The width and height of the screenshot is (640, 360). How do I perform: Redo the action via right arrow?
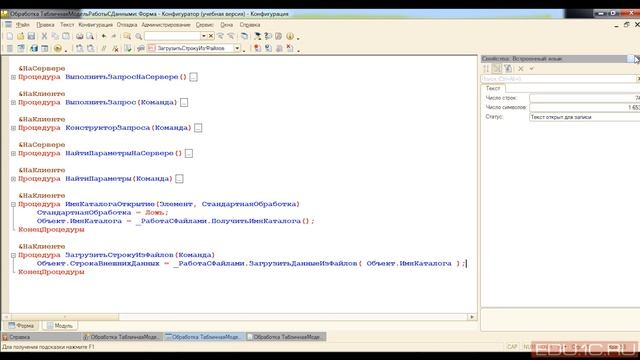click(114, 36)
